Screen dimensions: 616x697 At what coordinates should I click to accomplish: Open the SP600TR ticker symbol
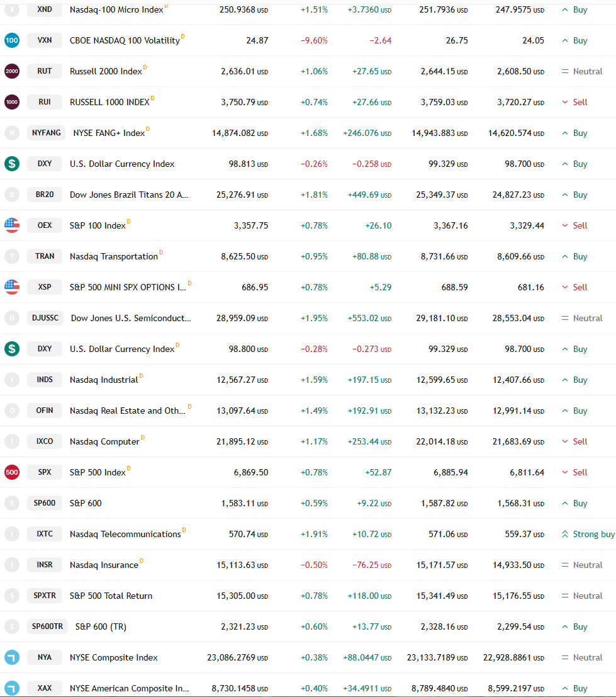(x=48, y=626)
